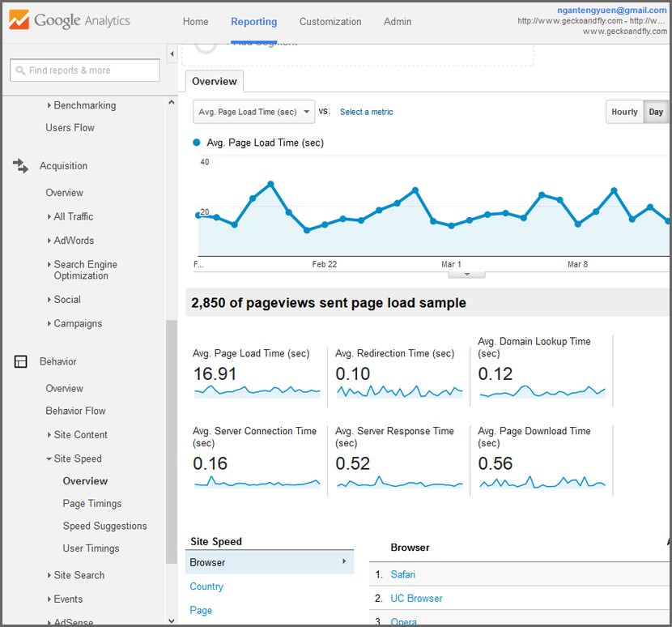The image size is (672, 627).
Task: Click the Select a metric link
Action: (366, 112)
